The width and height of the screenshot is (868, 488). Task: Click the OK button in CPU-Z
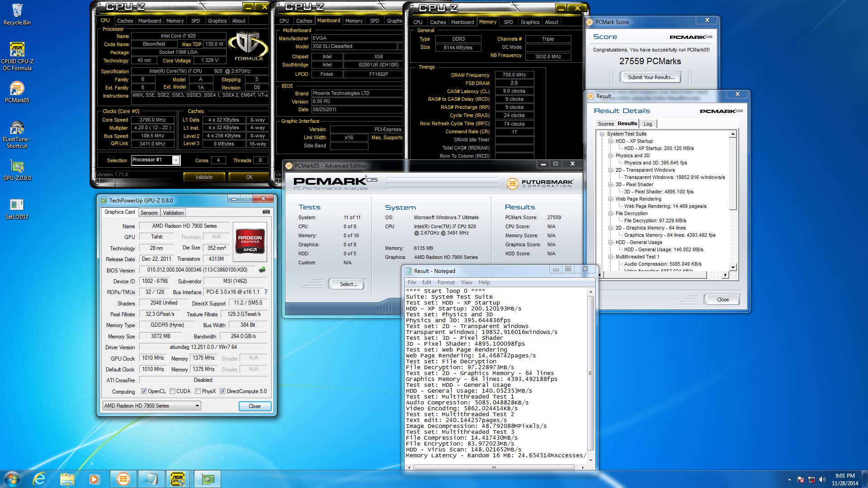pyautogui.click(x=249, y=177)
